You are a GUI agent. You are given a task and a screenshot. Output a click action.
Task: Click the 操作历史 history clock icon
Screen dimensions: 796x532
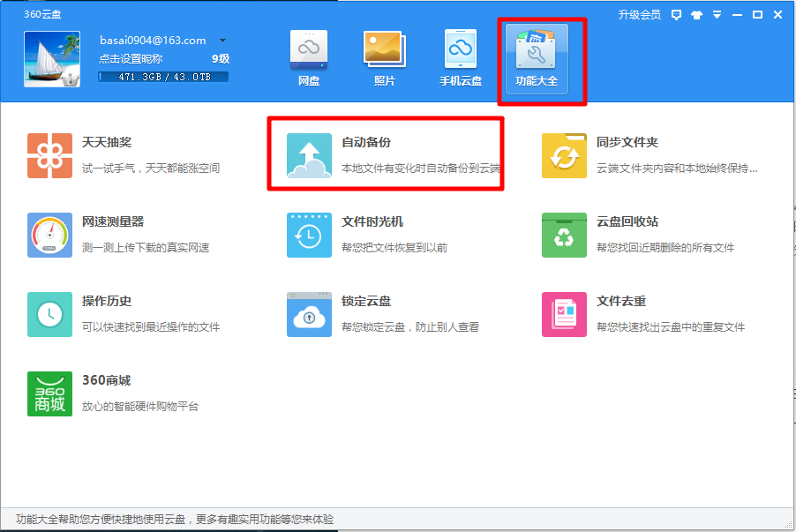point(49,314)
